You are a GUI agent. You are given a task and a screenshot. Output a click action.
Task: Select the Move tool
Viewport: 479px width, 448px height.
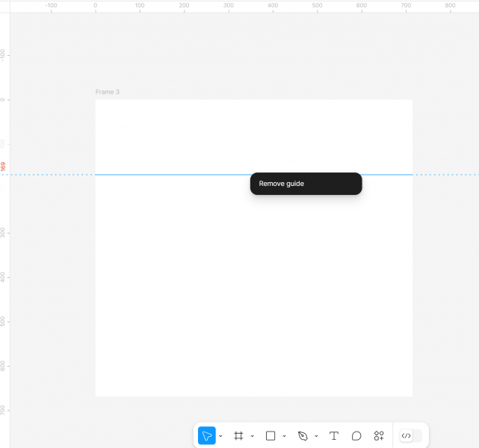click(207, 435)
